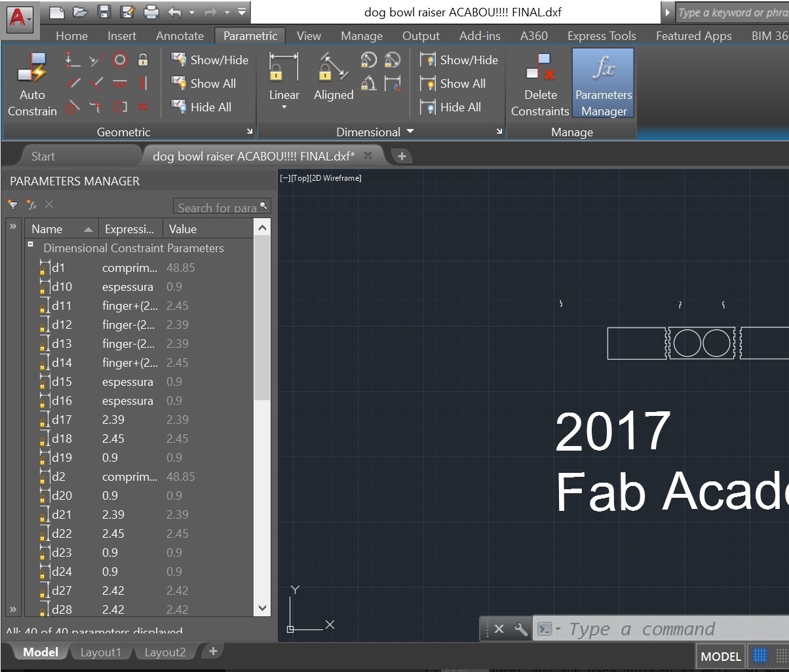Select the Collinear constraint icon
This screenshot has width=789, height=672.
pyautogui.click(x=96, y=61)
